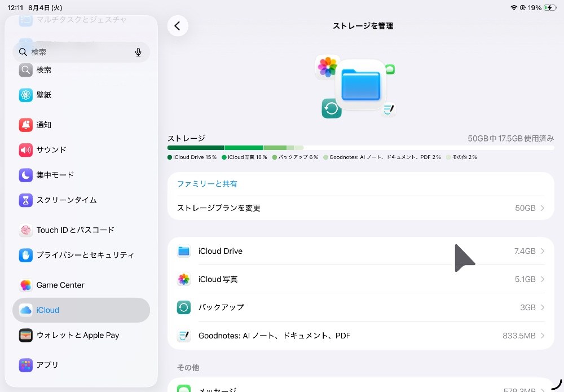Tap the バックアップ circular arrow icon in list
Image resolution: width=564 pixels, height=392 pixels.
[x=184, y=307]
